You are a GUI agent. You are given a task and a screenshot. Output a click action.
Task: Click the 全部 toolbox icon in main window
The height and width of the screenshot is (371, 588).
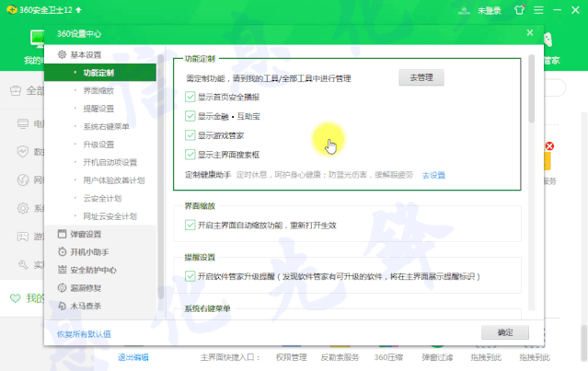tap(16, 91)
